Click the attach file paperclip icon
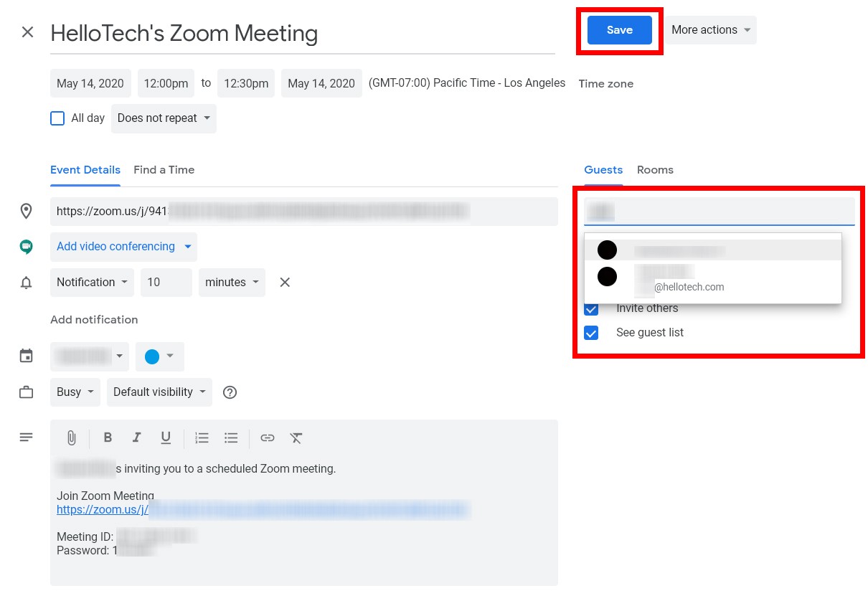Image resolution: width=868 pixels, height=596 pixels. point(72,437)
